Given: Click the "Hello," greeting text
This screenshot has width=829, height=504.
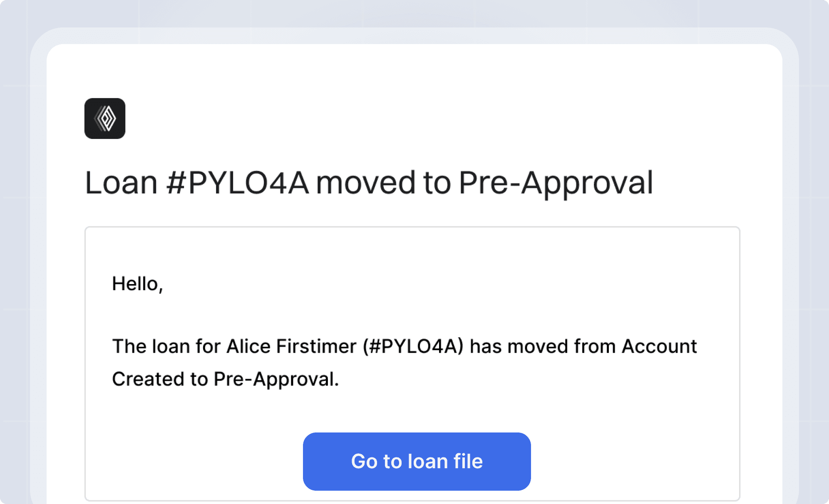Looking at the screenshot, I should coord(137,284).
